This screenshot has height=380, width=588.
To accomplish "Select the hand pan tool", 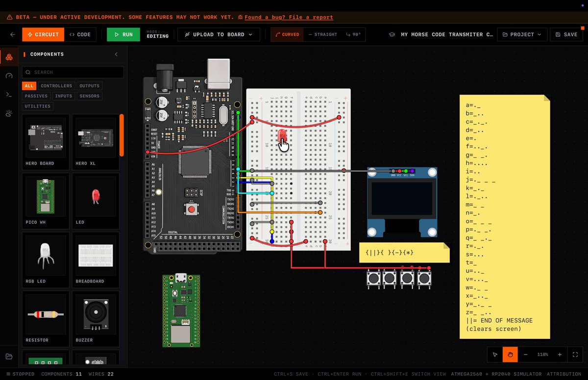I will 510,355.
